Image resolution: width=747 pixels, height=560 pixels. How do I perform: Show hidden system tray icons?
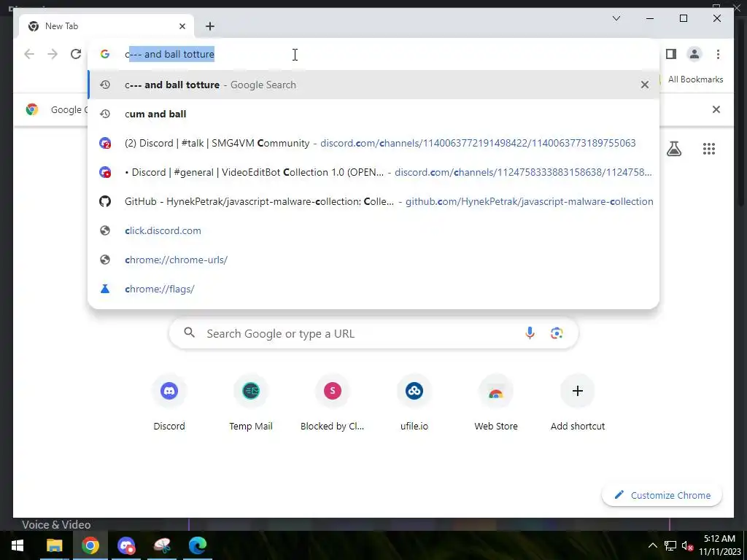[653, 545]
